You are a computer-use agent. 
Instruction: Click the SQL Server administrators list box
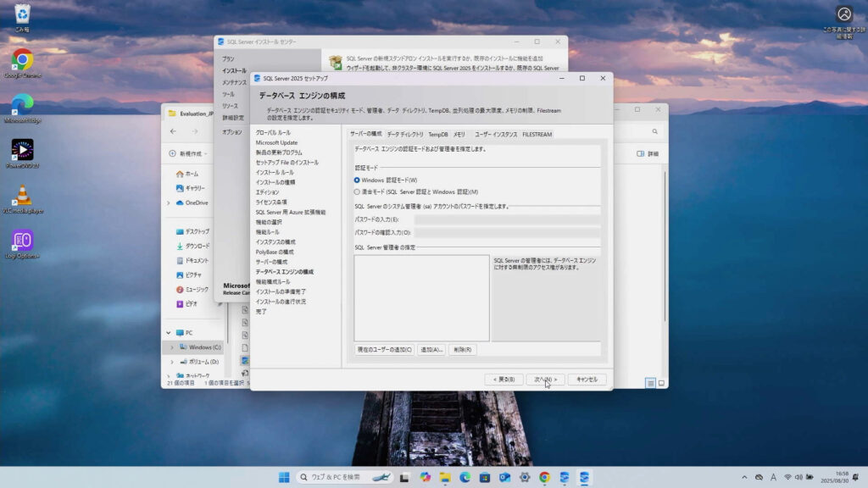422,297
